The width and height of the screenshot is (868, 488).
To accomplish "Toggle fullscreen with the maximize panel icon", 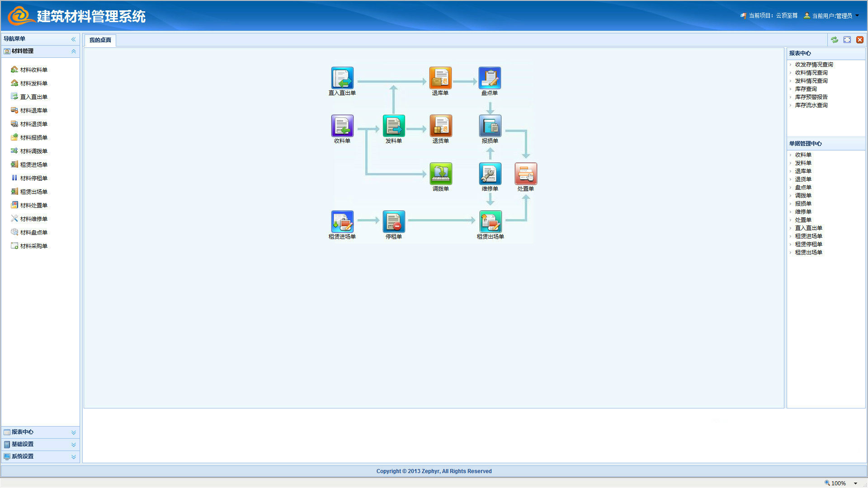I will point(847,40).
